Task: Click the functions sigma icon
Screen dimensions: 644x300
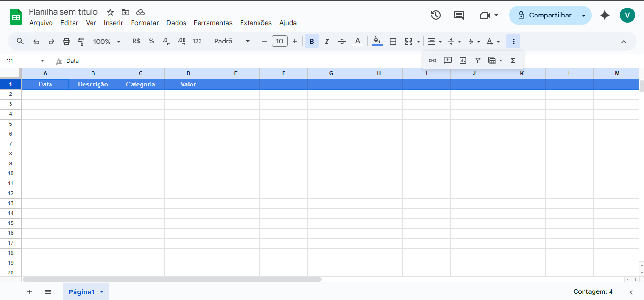Action: click(513, 60)
